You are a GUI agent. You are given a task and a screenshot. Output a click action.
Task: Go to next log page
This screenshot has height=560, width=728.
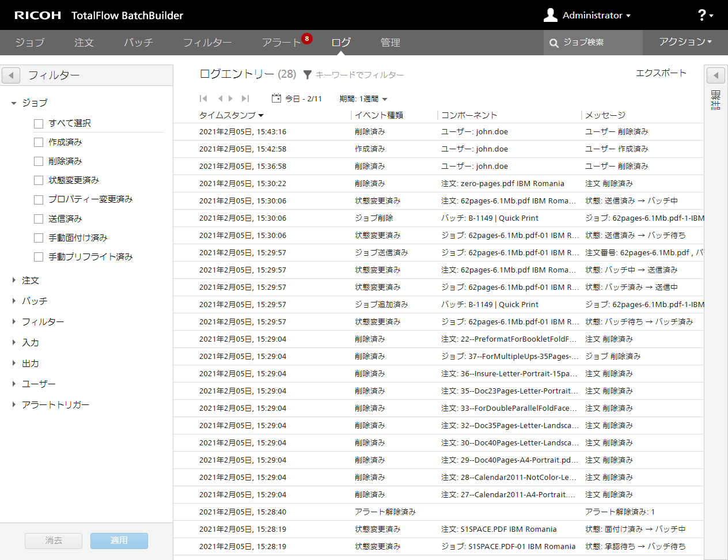[231, 99]
